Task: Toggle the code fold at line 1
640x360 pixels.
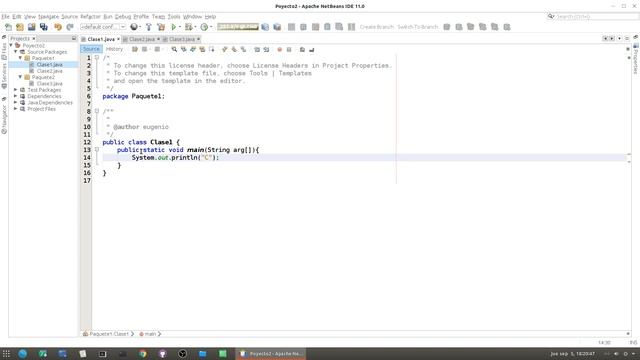Action: pyautogui.click(x=97, y=58)
